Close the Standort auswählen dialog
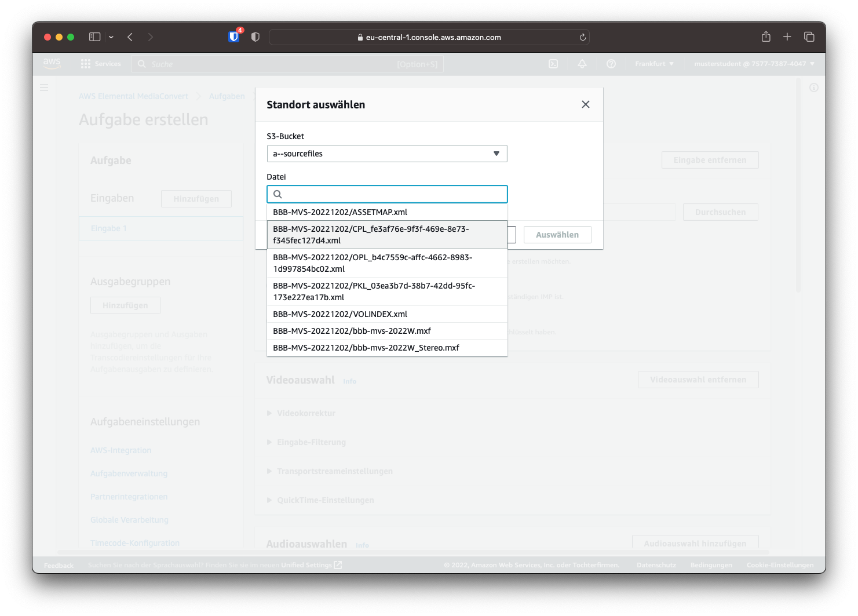Viewport: 858px width, 616px height. click(x=586, y=104)
